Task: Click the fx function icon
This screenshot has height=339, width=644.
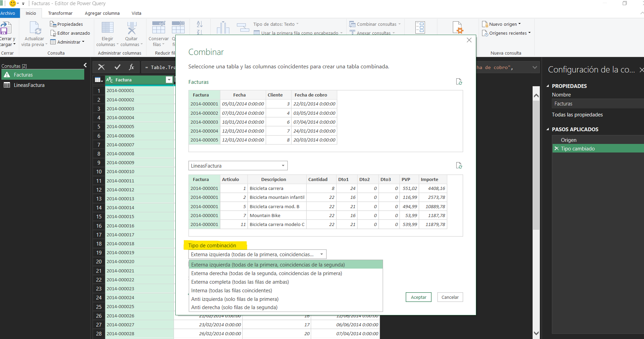Action: (131, 67)
